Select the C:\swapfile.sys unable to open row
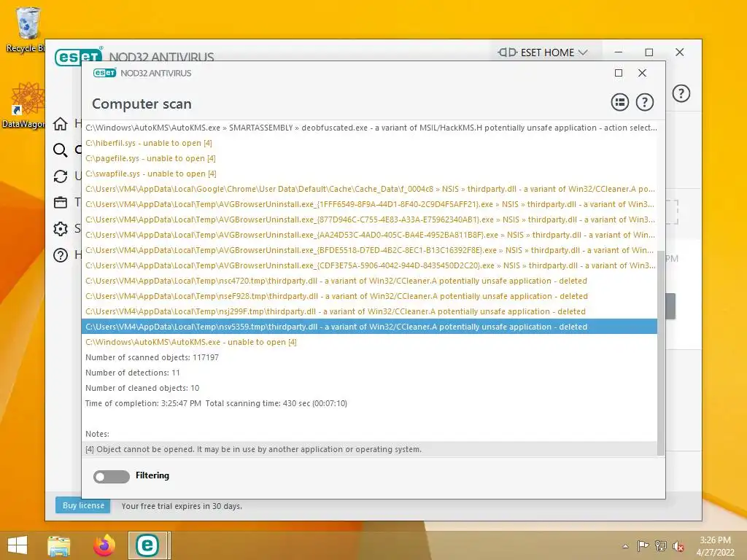Screen dimensions: 747x560 [369, 174]
